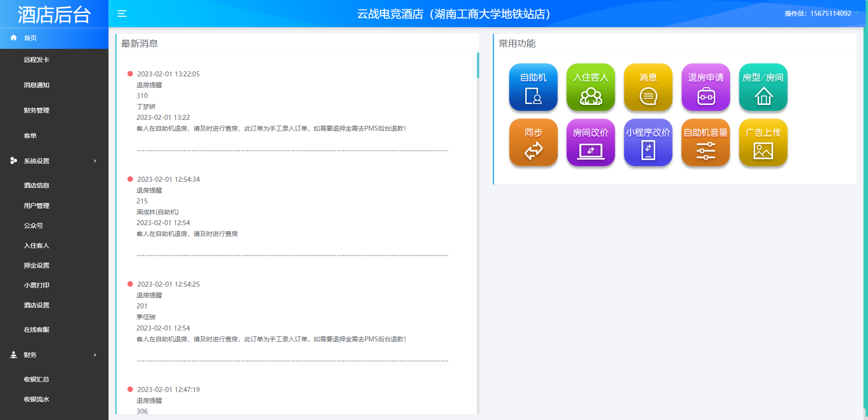
Task: Open the yellow 消息 messages tile
Action: [x=648, y=87]
